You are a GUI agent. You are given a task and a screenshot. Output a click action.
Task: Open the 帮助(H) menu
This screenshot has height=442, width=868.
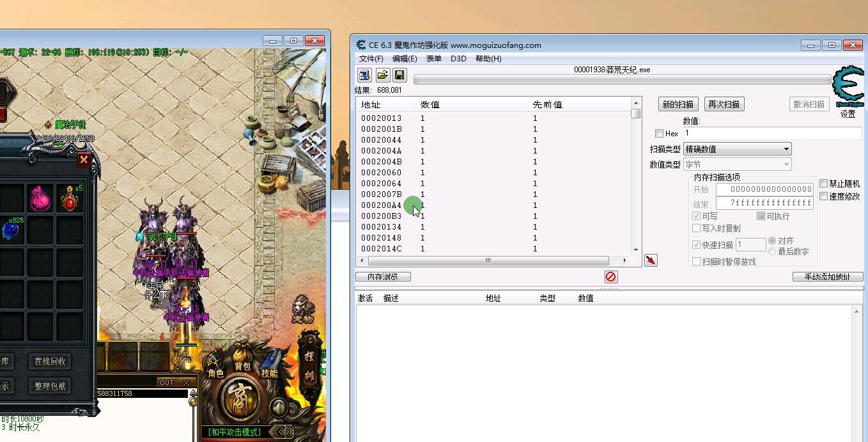click(x=488, y=59)
